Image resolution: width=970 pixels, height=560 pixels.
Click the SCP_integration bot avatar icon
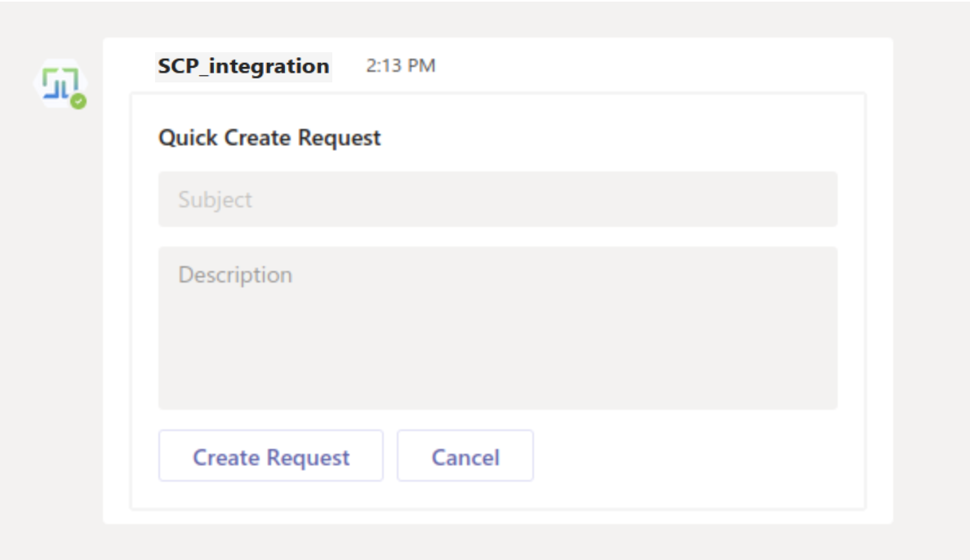61,84
